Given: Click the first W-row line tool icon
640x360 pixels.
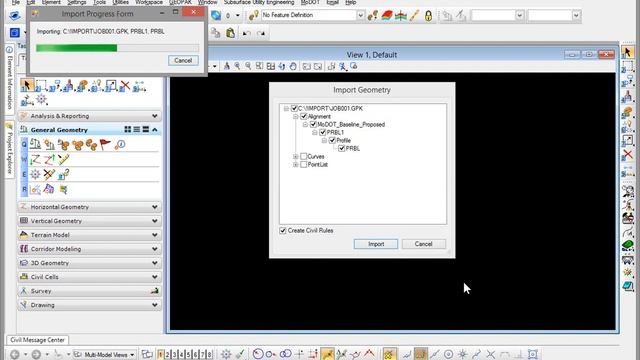Looking at the screenshot, I should click(x=36, y=159).
